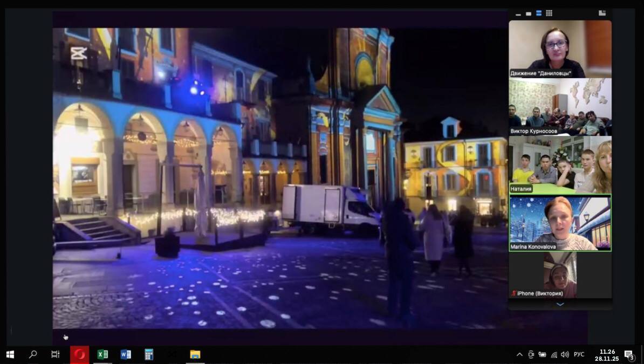Collapse the thumbnail panel to a bar

[518, 13]
